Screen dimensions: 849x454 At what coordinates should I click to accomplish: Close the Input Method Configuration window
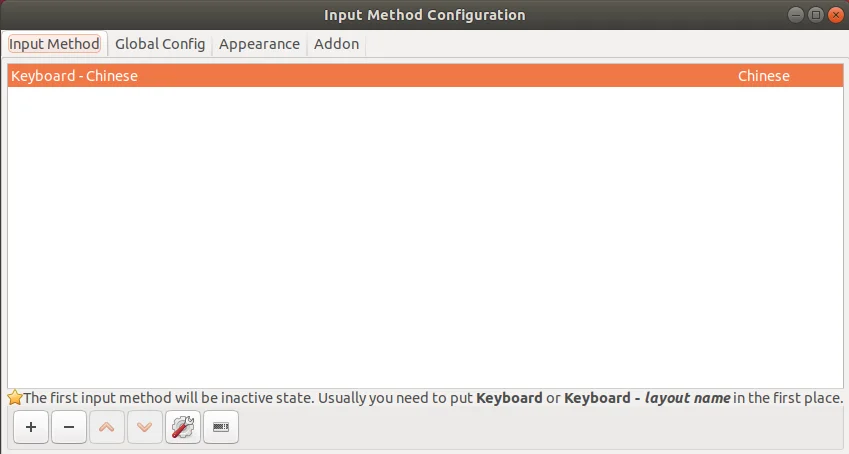pyautogui.click(x=835, y=15)
